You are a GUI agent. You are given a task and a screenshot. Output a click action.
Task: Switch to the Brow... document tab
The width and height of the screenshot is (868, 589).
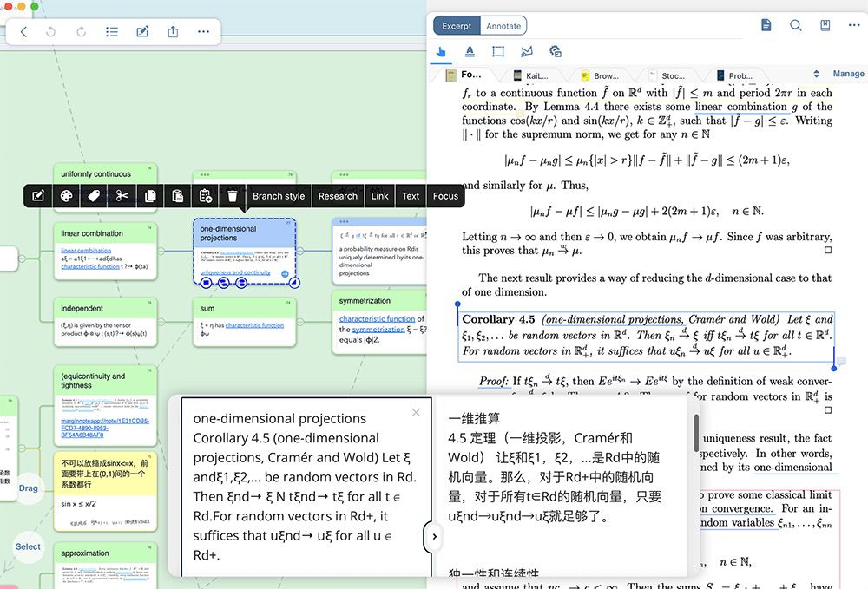[600, 75]
